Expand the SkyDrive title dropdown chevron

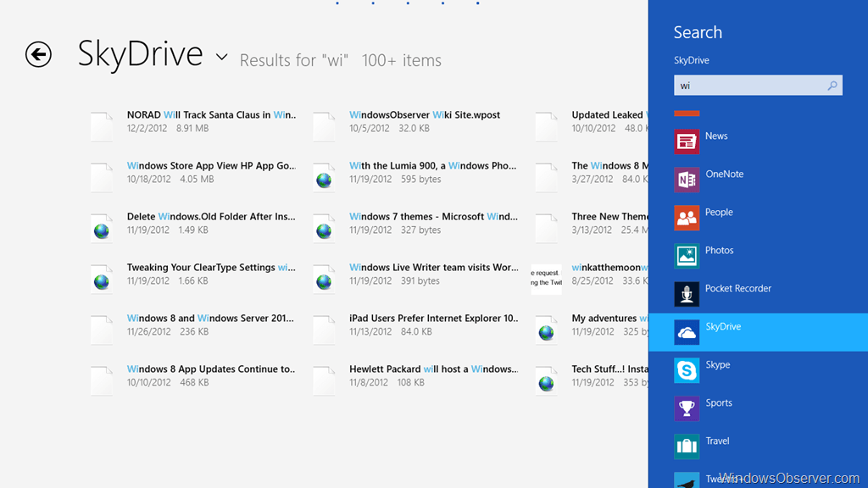(x=222, y=58)
